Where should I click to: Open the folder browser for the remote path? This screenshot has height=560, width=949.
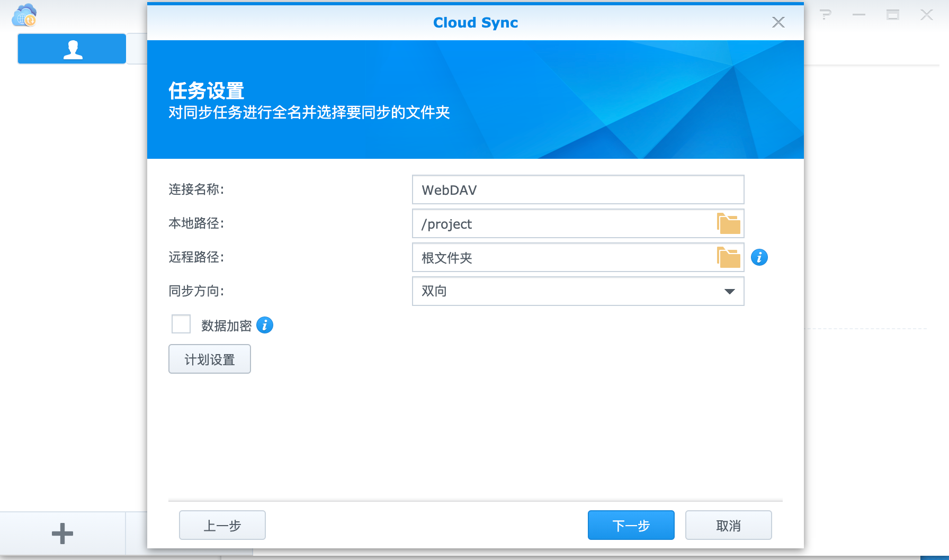pos(729,258)
